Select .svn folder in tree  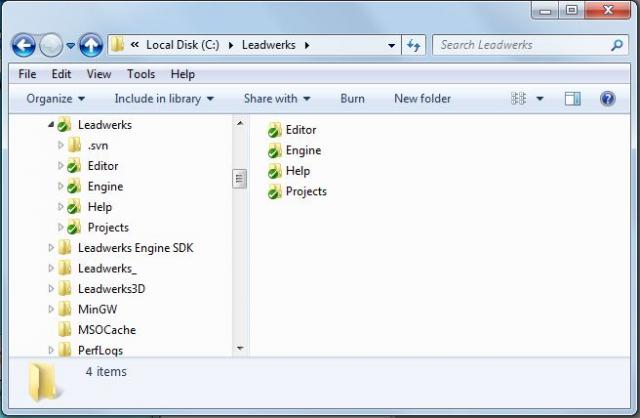(98, 145)
